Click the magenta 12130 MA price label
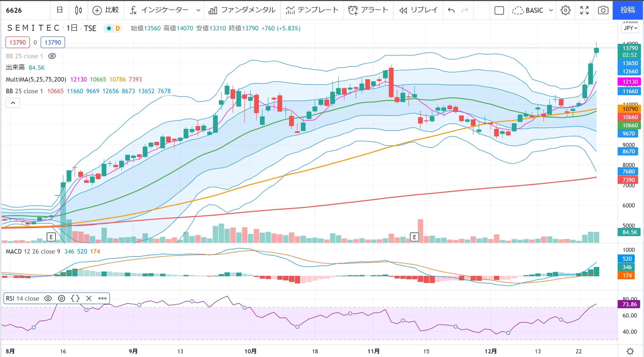 630,82
